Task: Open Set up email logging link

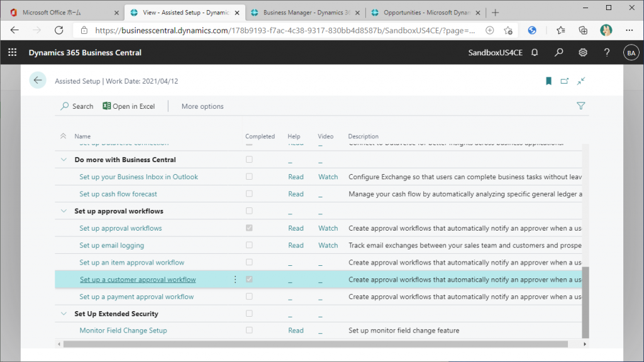Action: coord(112,246)
